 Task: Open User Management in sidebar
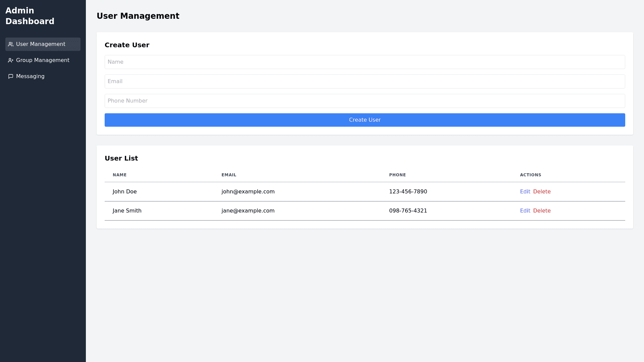pyautogui.click(x=41, y=44)
